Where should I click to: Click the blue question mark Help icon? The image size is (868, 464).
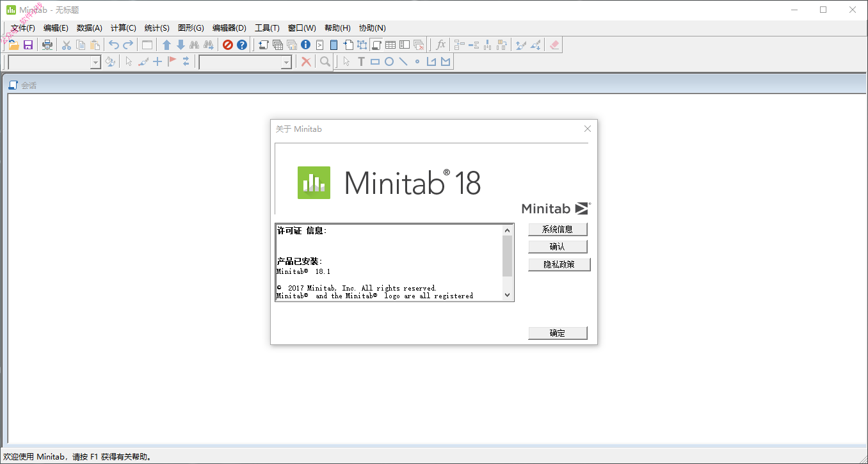pos(242,45)
